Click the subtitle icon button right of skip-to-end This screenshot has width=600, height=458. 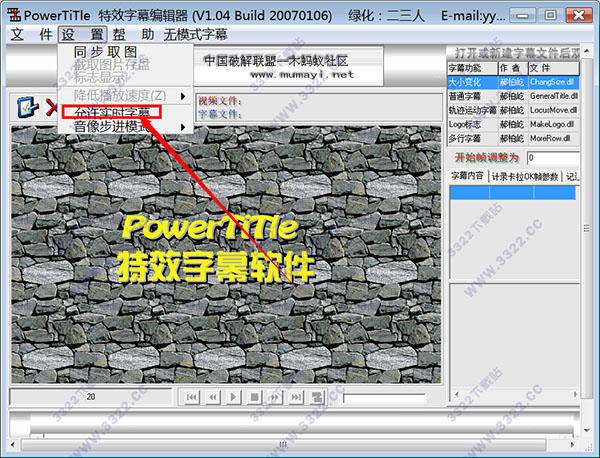(x=316, y=397)
